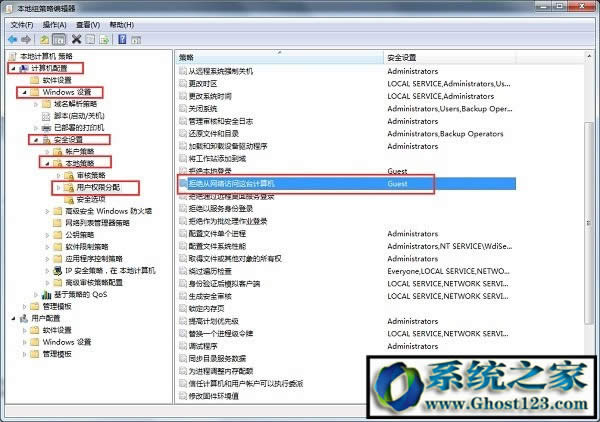
Task: Select the 提高计划优先级 policy
Action: [214, 321]
